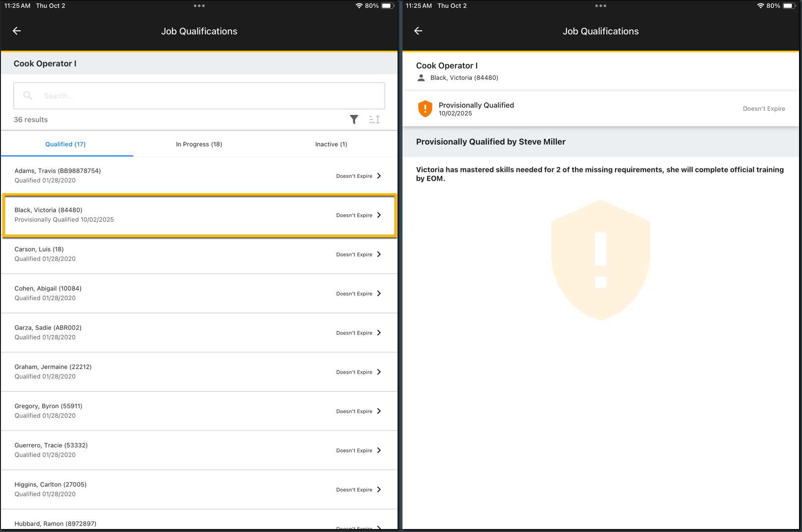Click the person icon beside Black, Victoria
802x532 pixels.
pyautogui.click(x=421, y=78)
